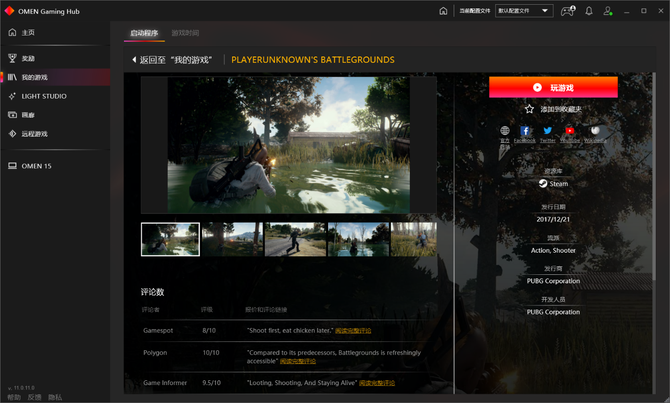Viewport: 670px width, 403px height.
Task: Open the official website globe icon
Action: coord(505,130)
